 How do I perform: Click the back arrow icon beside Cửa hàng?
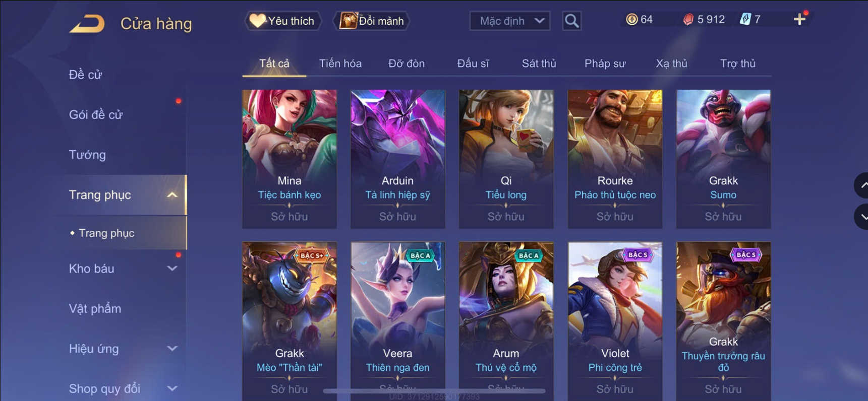[87, 24]
